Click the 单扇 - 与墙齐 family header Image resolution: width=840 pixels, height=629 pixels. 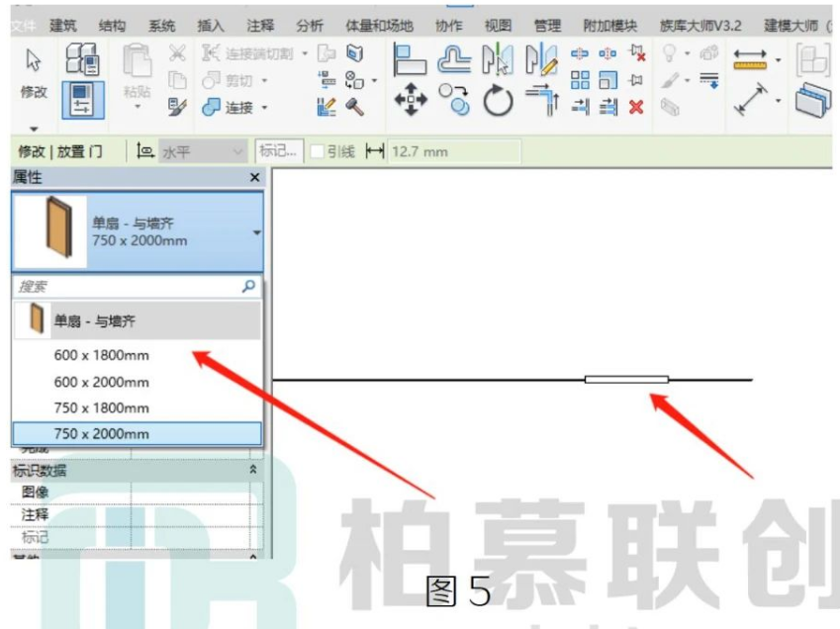[x=138, y=320]
